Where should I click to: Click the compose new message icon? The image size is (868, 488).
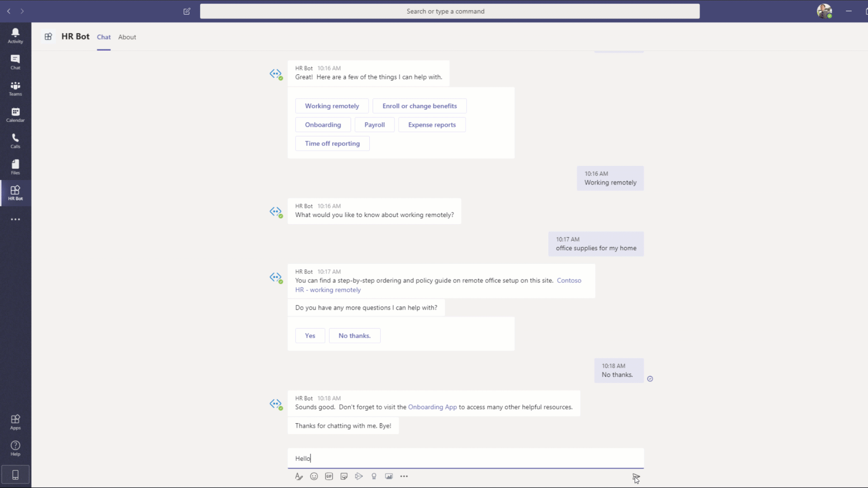pyautogui.click(x=187, y=11)
